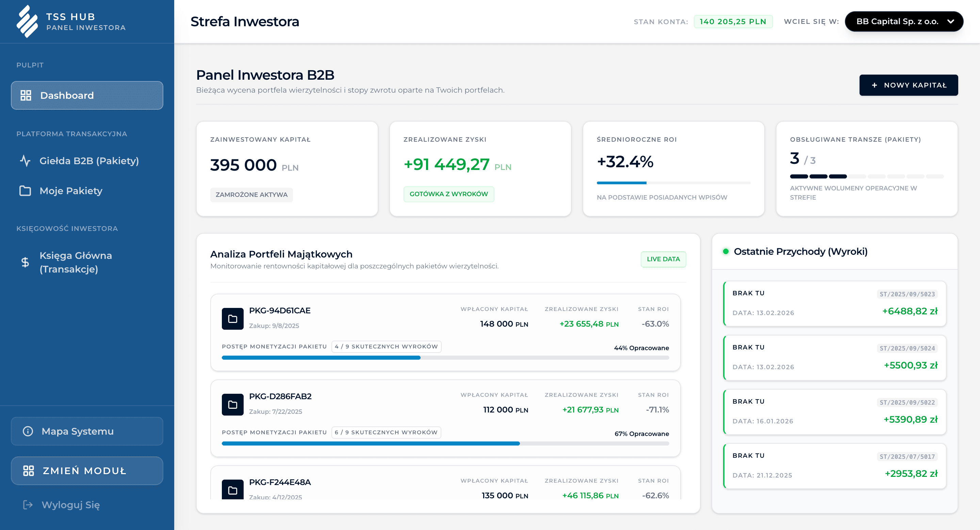Click the logout icon next to Wyloguj Się
The width and height of the screenshot is (980, 530).
coord(27,505)
